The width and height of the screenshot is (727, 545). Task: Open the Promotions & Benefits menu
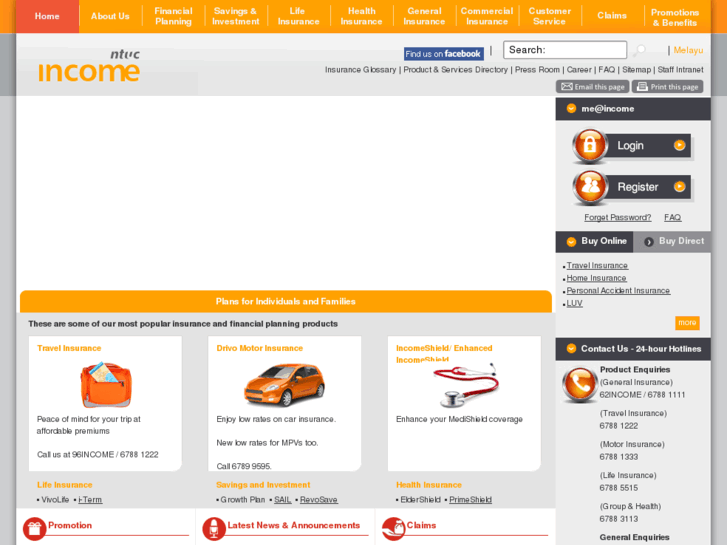(x=675, y=18)
